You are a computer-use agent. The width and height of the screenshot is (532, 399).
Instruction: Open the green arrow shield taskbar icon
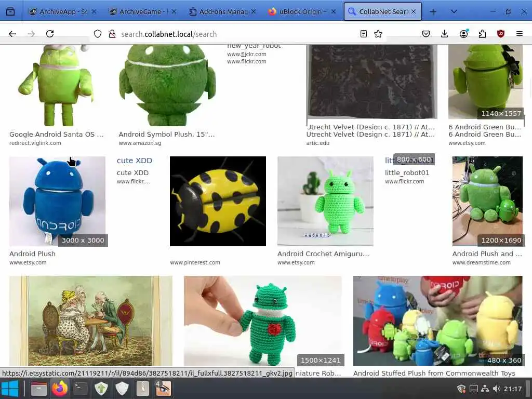(101, 389)
